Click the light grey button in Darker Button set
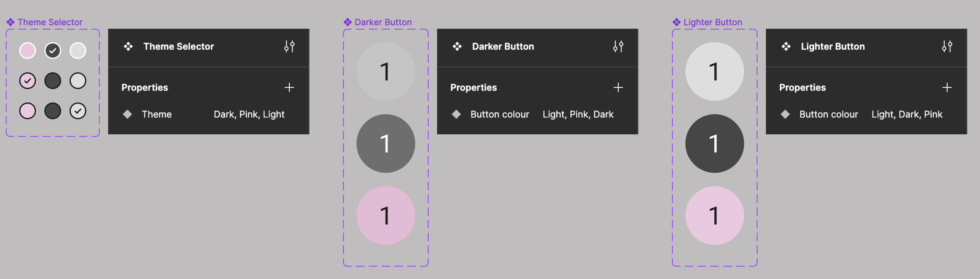 (x=386, y=72)
